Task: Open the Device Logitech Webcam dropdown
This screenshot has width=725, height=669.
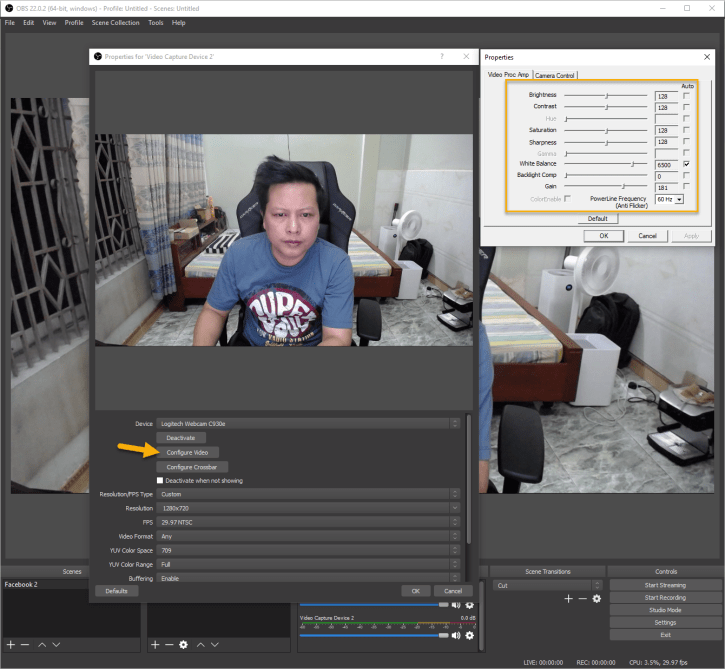Action: tap(308, 424)
